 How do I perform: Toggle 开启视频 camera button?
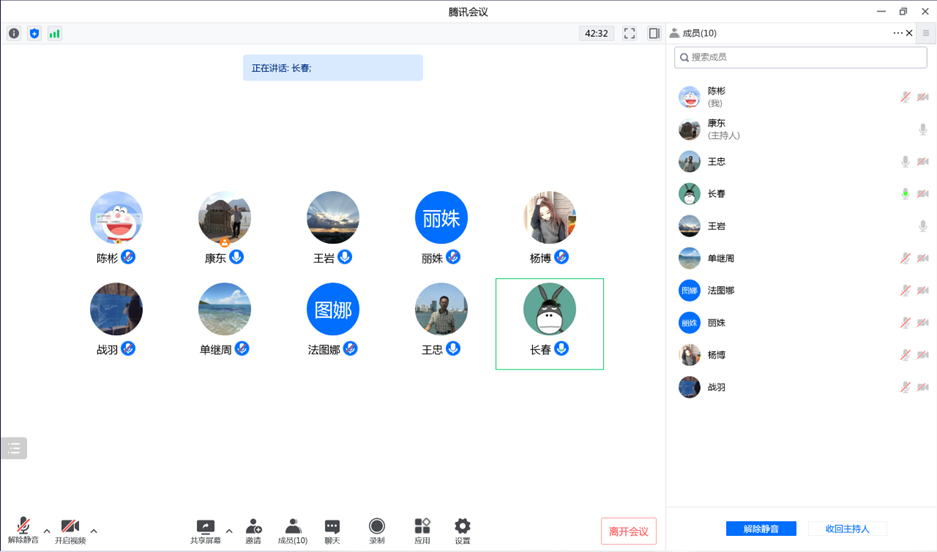tap(70, 530)
